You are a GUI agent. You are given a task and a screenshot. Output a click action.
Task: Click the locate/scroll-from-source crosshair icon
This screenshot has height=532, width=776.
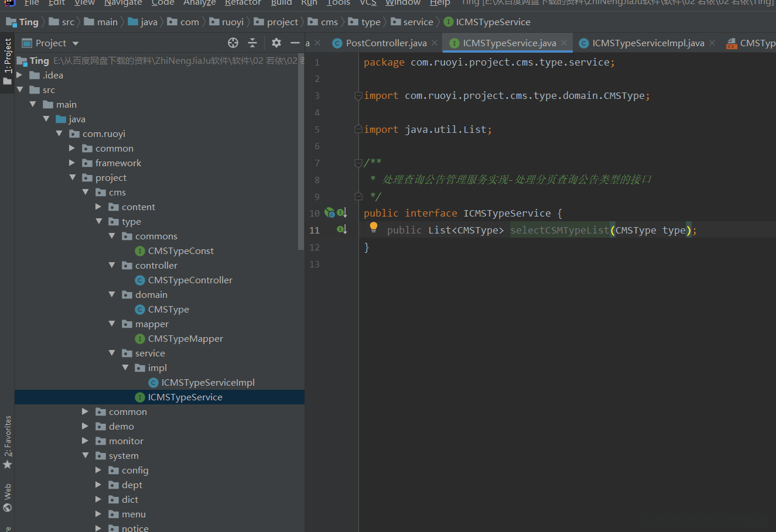tap(233, 43)
